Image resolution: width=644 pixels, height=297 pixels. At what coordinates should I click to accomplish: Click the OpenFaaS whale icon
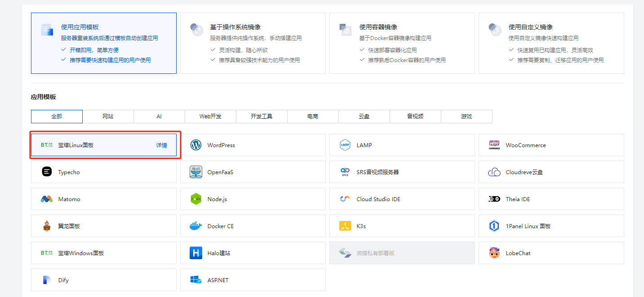point(196,172)
